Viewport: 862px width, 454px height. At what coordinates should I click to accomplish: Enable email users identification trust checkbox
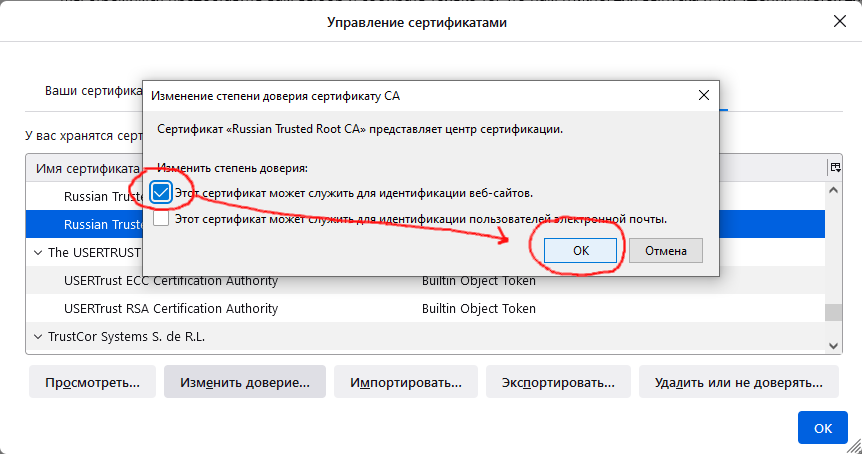point(161,219)
